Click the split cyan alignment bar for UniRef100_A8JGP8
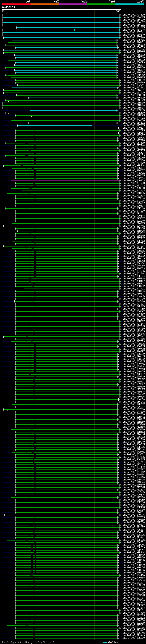Screen dimensions: 146x644 tap(62, 30)
